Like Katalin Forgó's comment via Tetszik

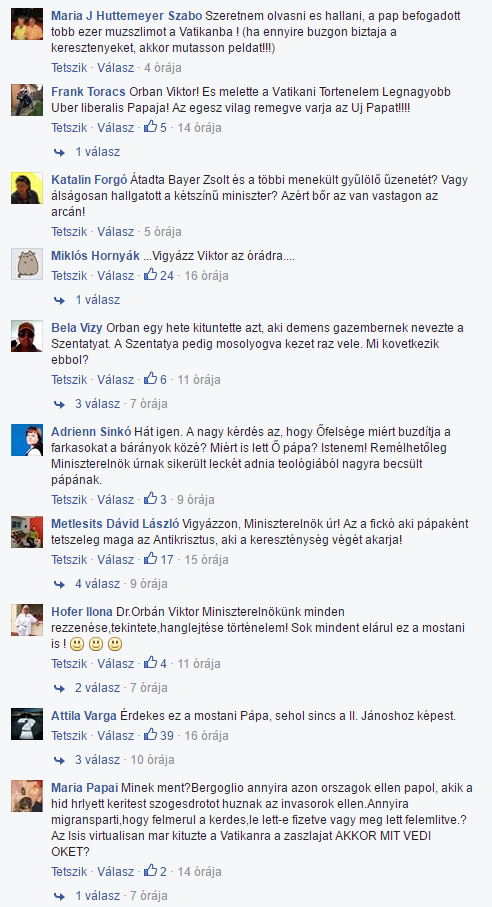pos(69,231)
